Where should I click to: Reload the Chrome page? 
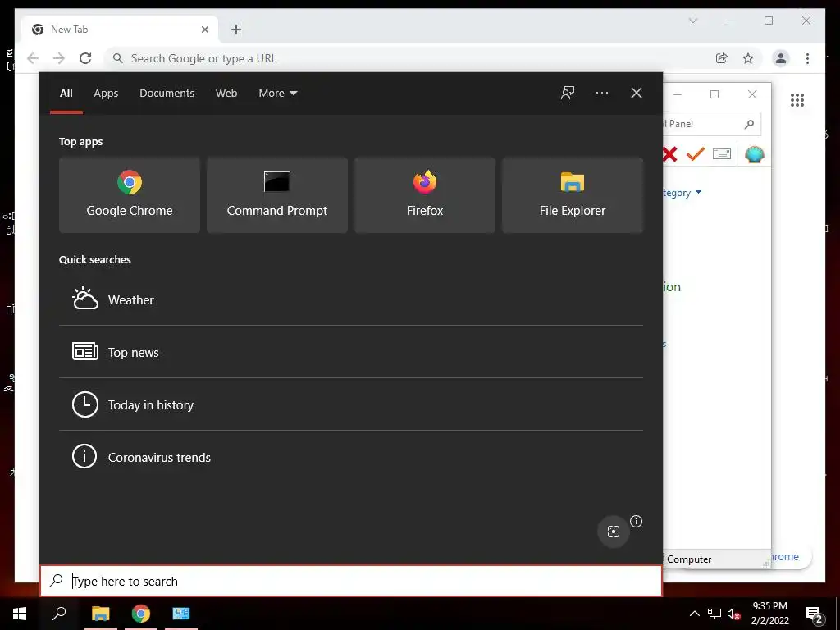(x=85, y=58)
